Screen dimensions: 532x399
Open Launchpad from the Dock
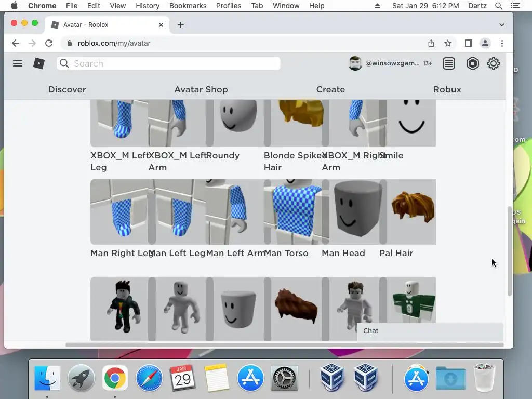coord(81,378)
